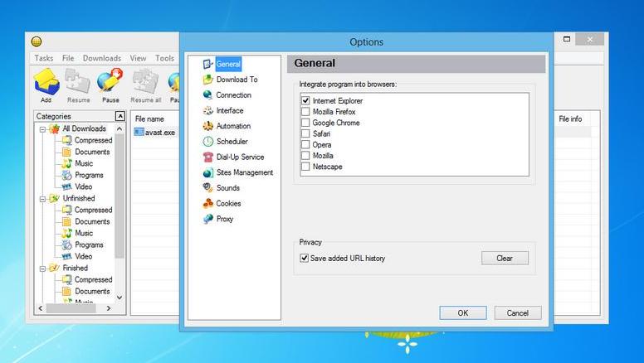Open the Tools menu
The image size is (644, 363).
164,58
